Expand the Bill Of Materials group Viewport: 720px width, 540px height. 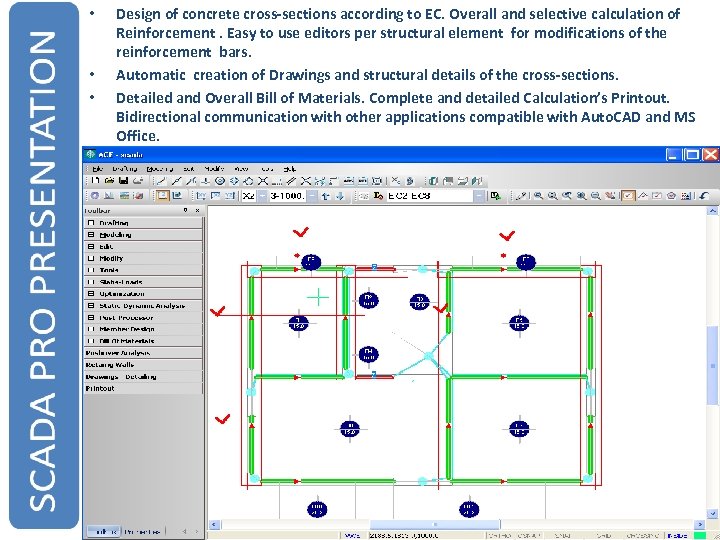pos(91,341)
